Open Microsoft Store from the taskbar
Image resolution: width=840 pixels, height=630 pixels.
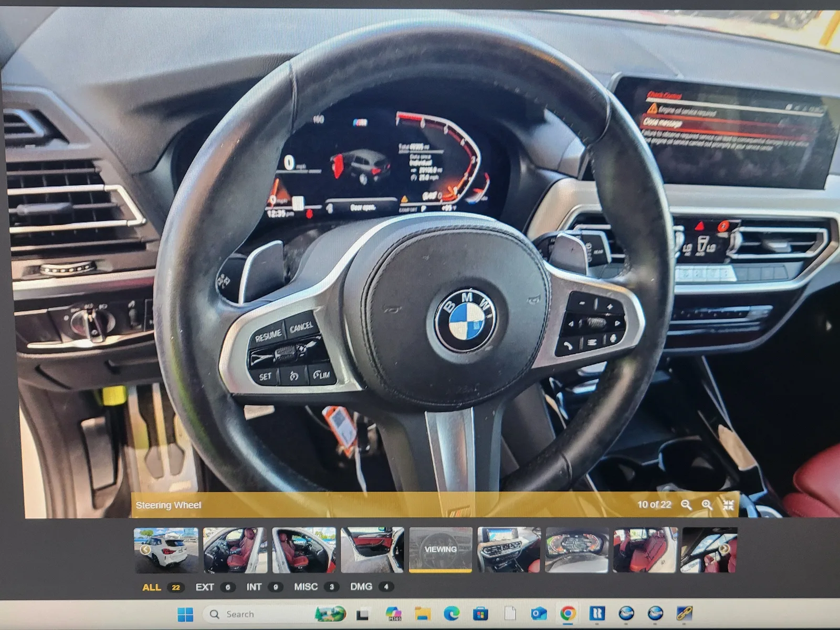480,614
